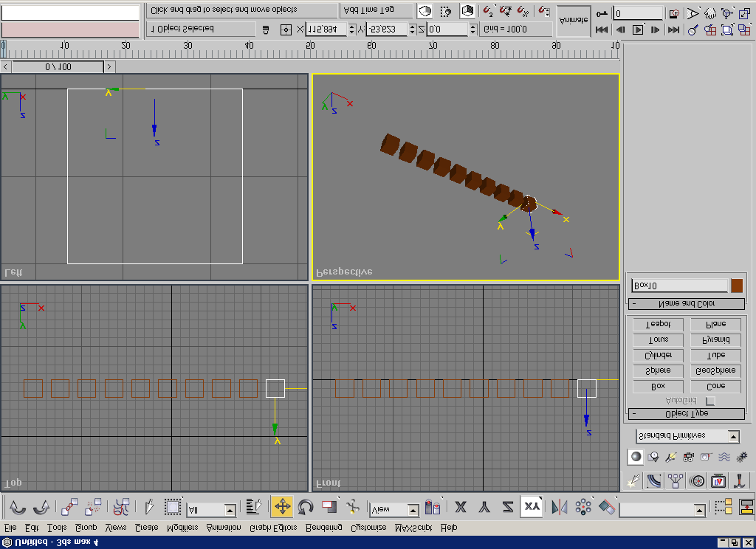Choose Bind to Space Warp tool
Image resolution: width=756 pixels, height=549 pixels.
point(121,507)
